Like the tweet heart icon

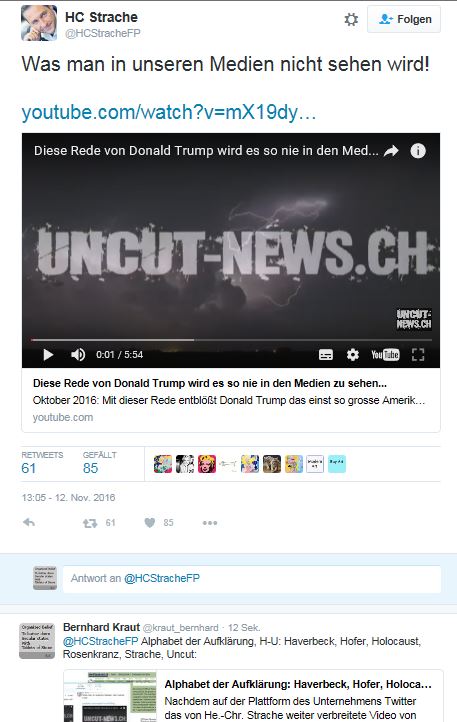pos(150,523)
